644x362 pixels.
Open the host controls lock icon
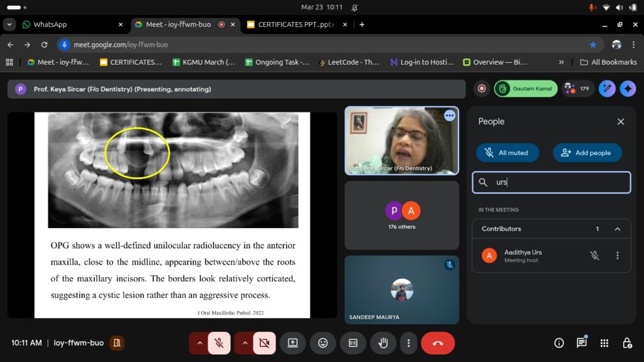click(x=627, y=343)
